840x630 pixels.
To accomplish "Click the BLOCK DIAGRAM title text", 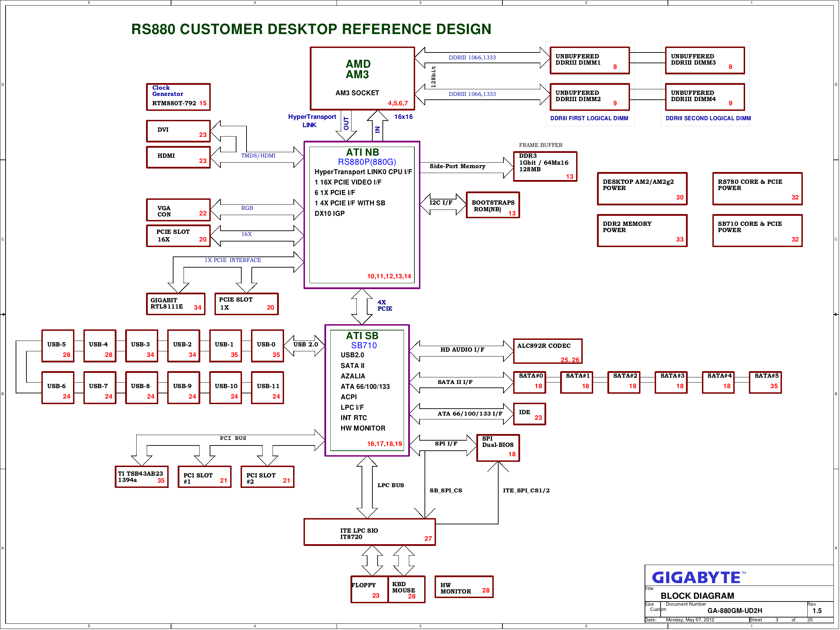I will pyautogui.click(x=697, y=596).
